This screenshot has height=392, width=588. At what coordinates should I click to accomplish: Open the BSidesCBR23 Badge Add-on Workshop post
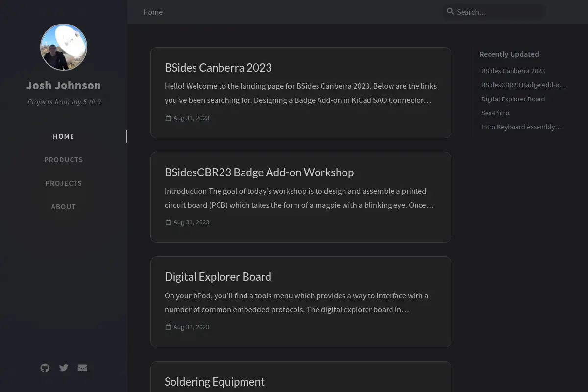point(259,172)
